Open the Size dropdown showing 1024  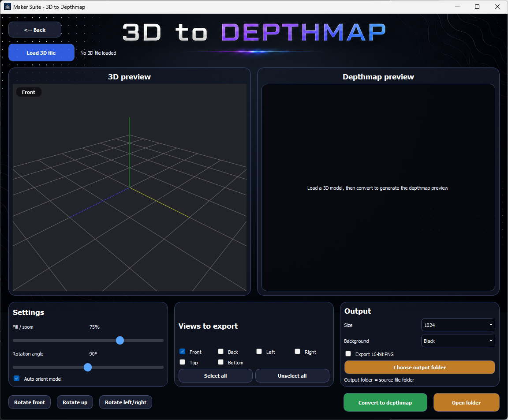coord(458,325)
